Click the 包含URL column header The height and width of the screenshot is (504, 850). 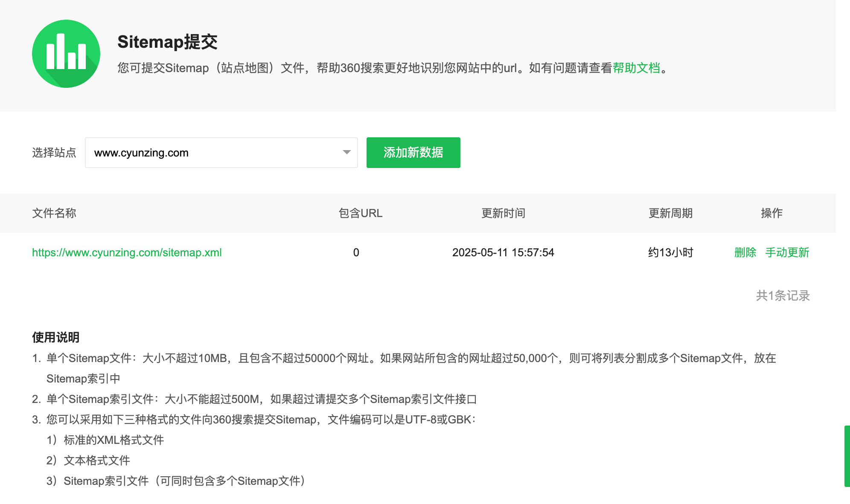point(360,213)
